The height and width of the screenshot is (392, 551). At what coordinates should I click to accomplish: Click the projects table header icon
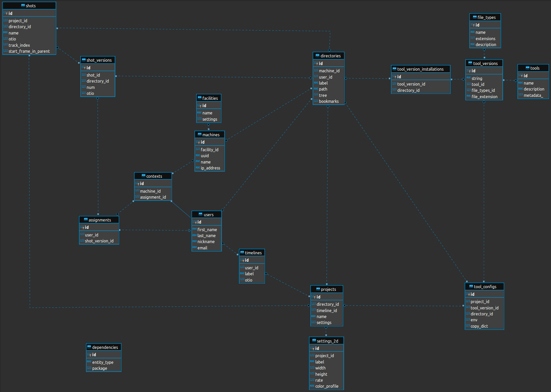318,289
